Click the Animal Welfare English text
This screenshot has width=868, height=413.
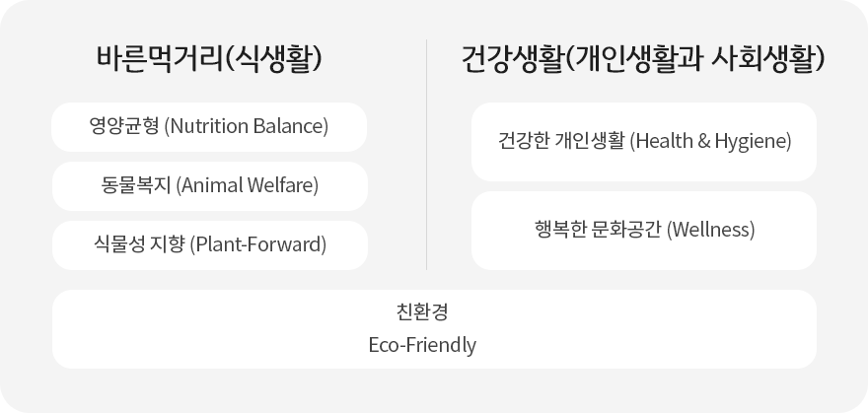coord(248,185)
